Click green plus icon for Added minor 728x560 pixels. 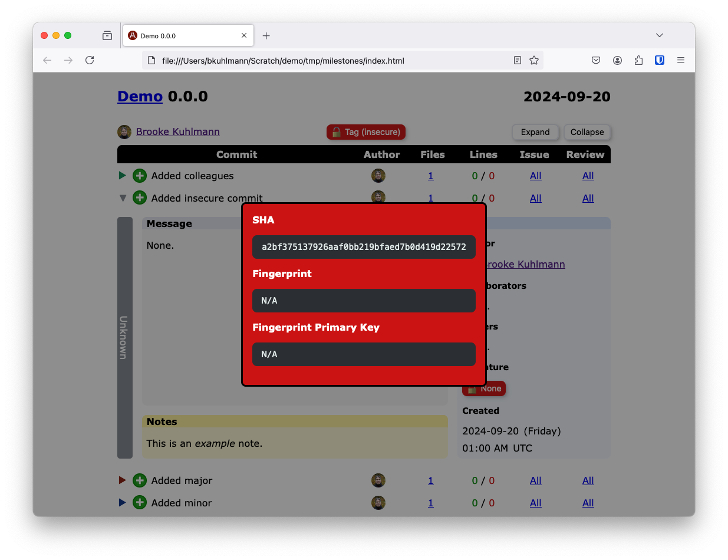pyautogui.click(x=140, y=503)
